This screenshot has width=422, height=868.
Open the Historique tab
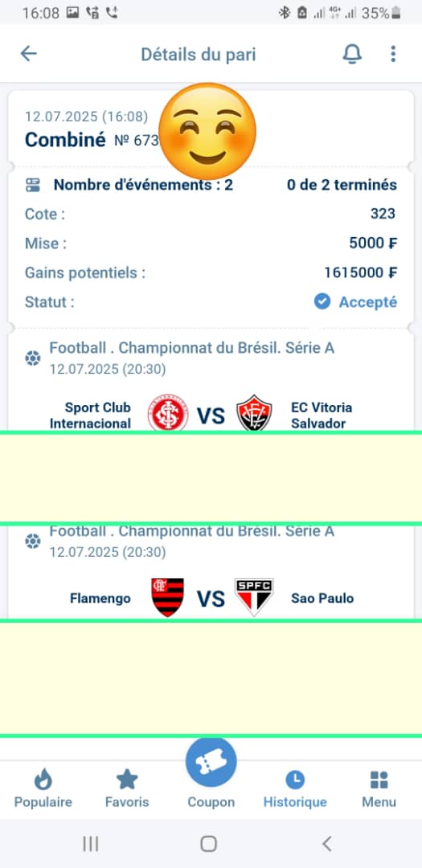[x=295, y=789]
